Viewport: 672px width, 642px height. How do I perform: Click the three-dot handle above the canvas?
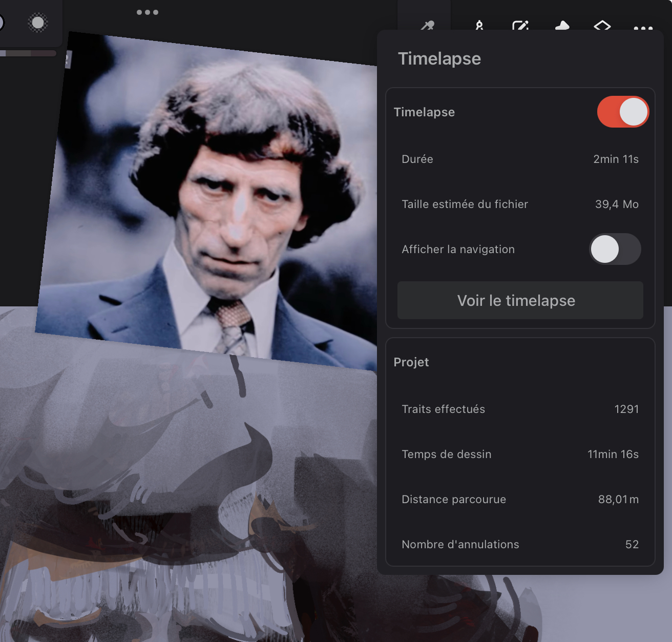point(148,12)
